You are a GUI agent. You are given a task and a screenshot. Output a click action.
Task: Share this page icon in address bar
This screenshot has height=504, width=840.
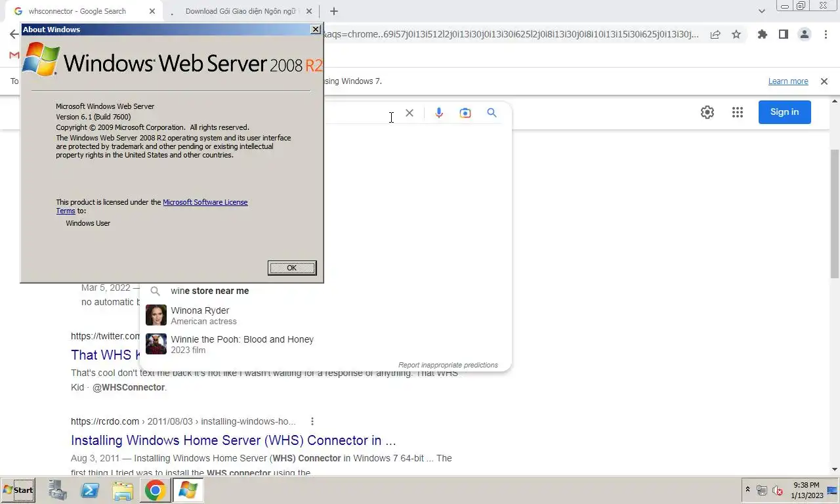[x=715, y=35]
